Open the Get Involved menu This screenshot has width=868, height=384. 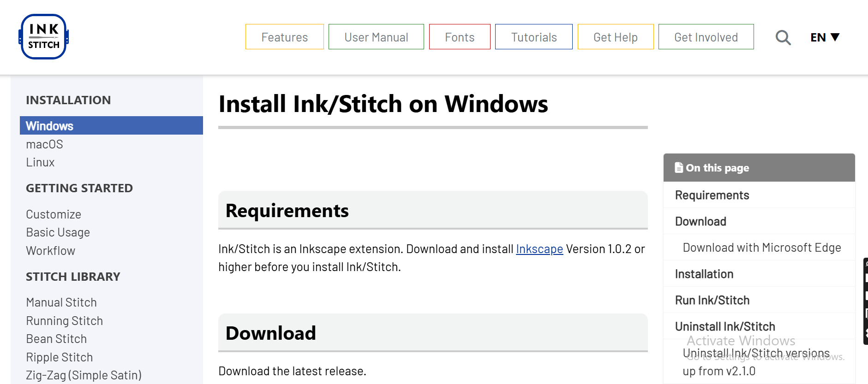coord(706,37)
